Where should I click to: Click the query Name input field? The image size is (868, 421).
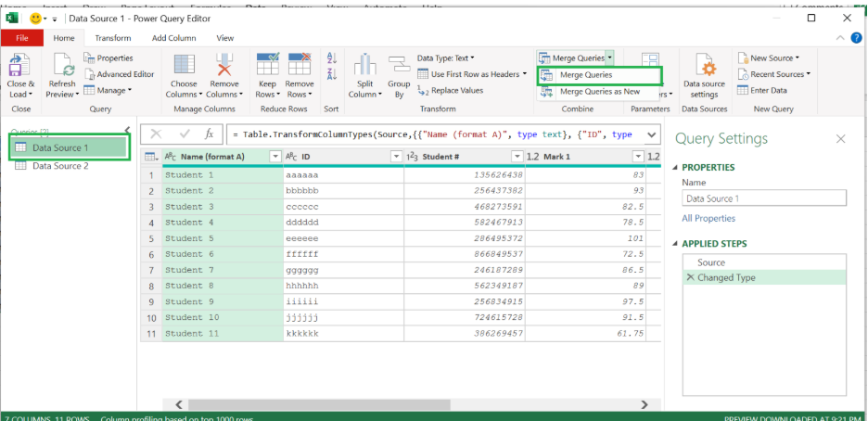[764, 198]
